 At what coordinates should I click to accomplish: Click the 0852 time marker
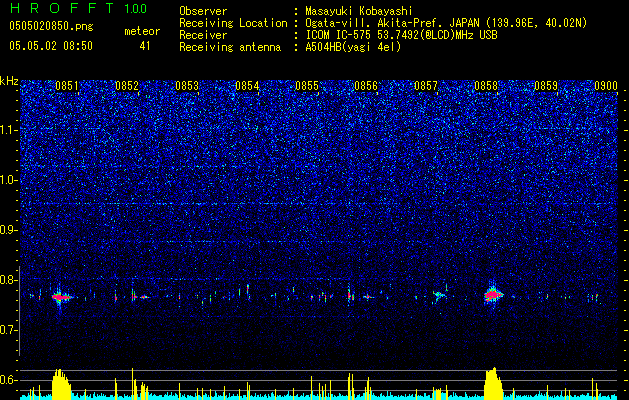click(x=127, y=86)
